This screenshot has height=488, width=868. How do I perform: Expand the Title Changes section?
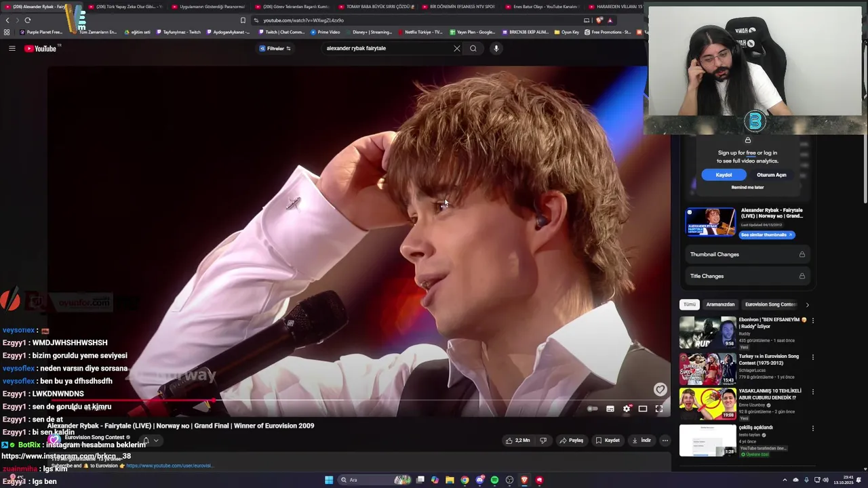pyautogui.click(x=747, y=276)
